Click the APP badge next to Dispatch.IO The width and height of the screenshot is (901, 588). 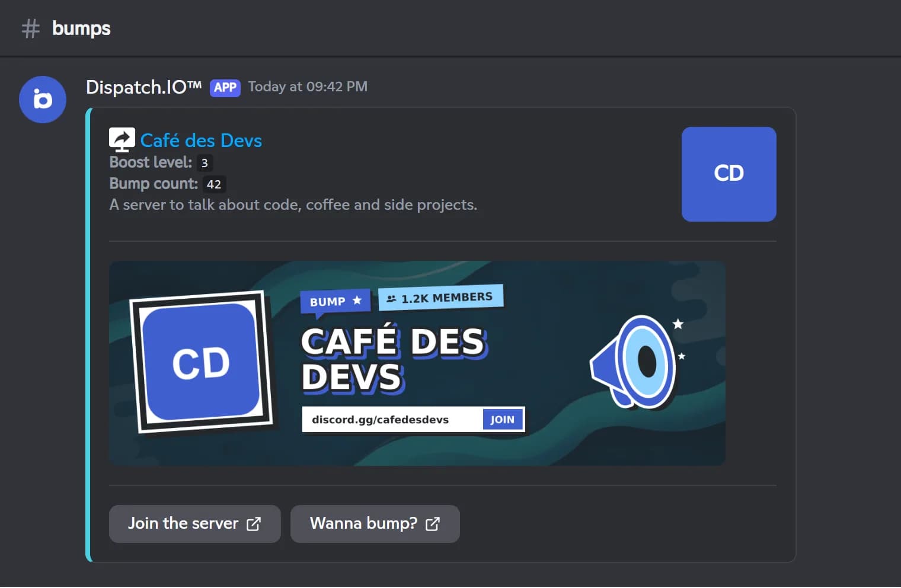click(225, 88)
